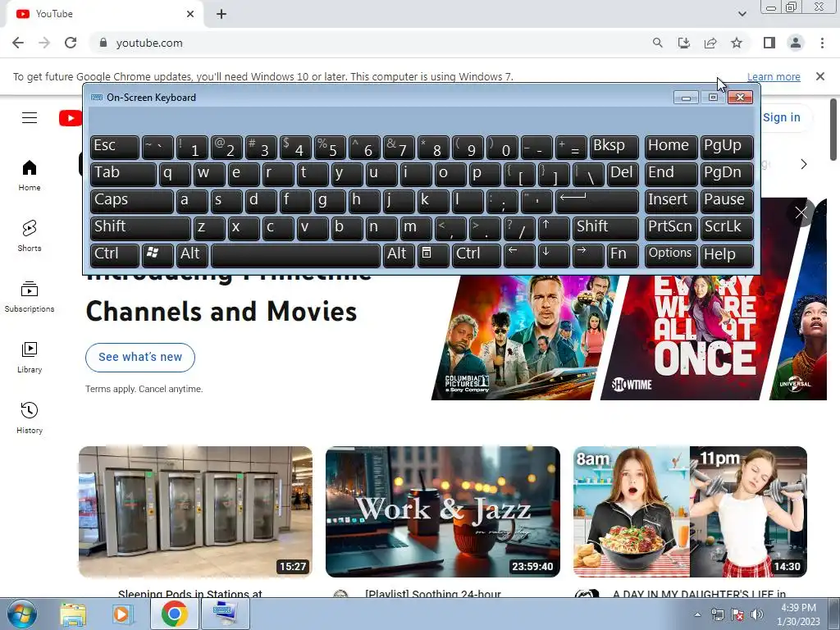Click the Bksp key on the keyboard

click(x=614, y=147)
